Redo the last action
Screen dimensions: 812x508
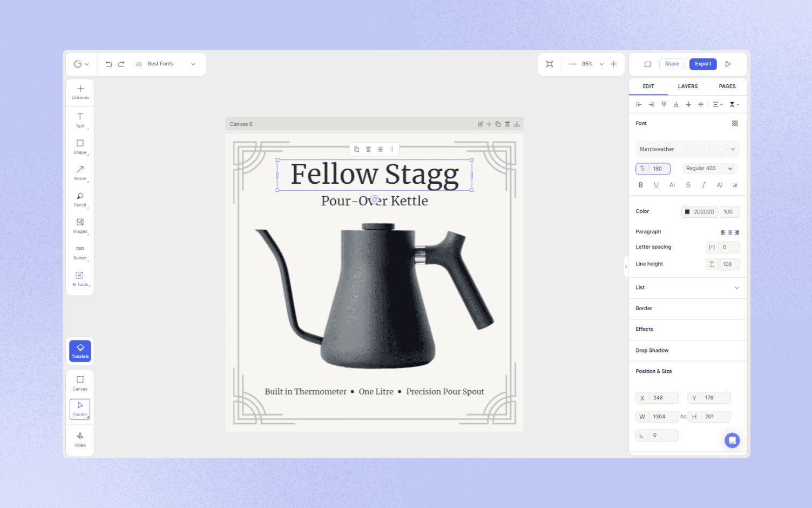pyautogui.click(x=121, y=64)
